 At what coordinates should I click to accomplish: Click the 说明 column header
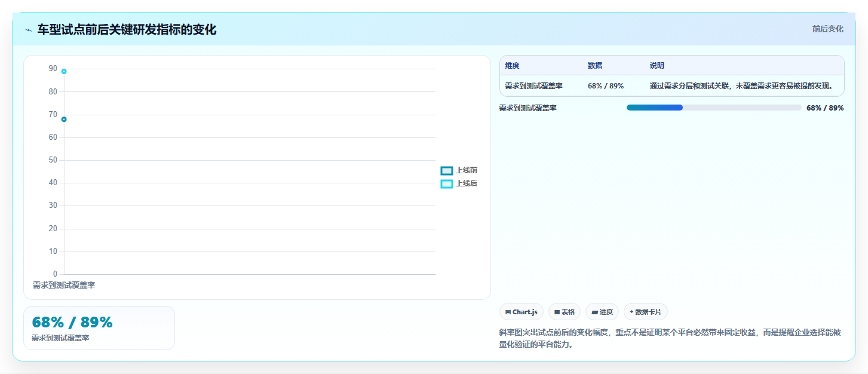(657, 66)
